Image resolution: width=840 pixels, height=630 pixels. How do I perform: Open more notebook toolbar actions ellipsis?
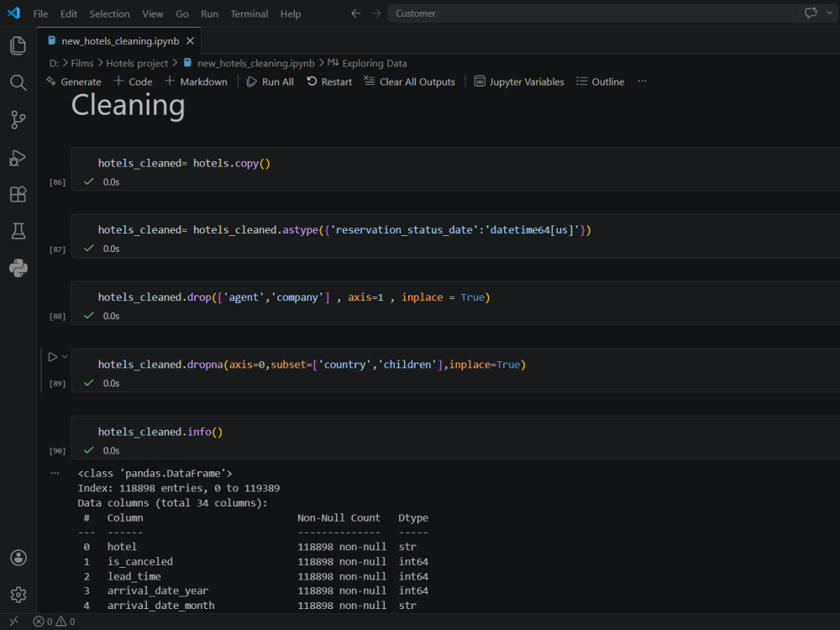tap(643, 81)
